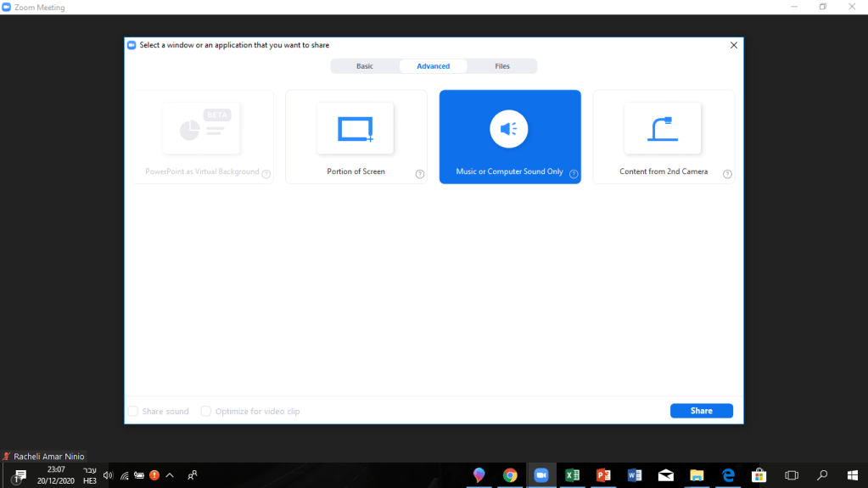Click help icon beside Portion of Screen
Viewport: 868px width, 488px height.
click(420, 174)
